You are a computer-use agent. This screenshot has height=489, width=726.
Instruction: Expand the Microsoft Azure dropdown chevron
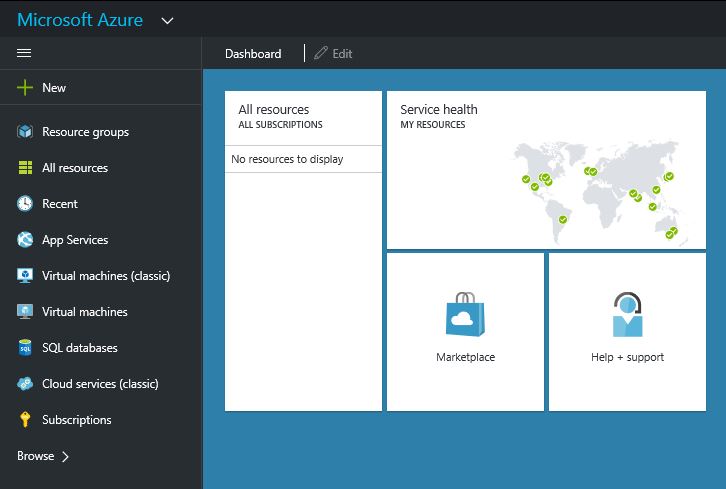[x=167, y=21]
